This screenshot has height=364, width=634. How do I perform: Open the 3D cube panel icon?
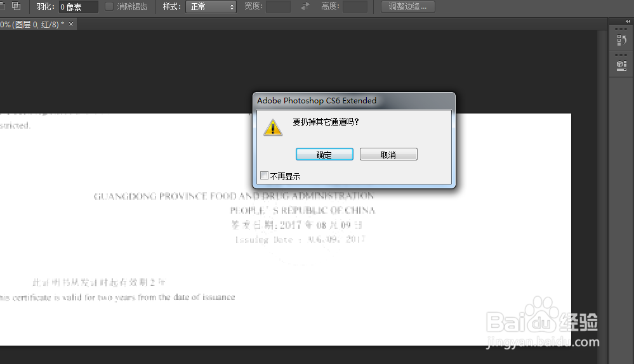point(621,66)
